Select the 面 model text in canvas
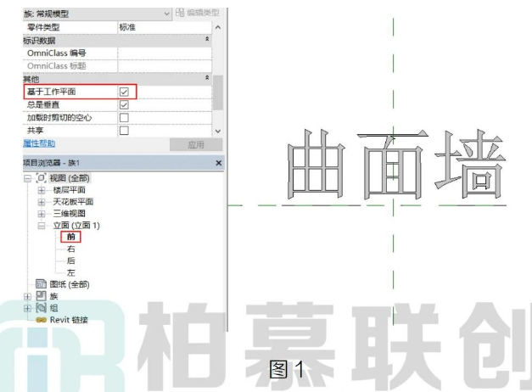 pyautogui.click(x=393, y=165)
